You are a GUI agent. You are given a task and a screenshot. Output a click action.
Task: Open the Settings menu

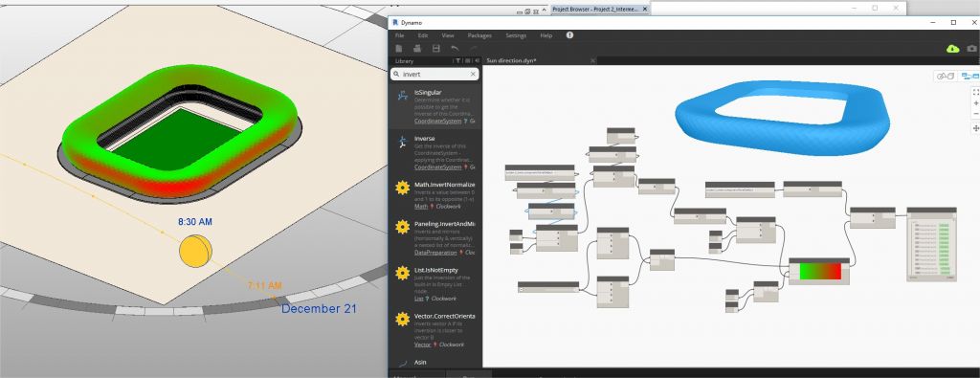pos(516,35)
